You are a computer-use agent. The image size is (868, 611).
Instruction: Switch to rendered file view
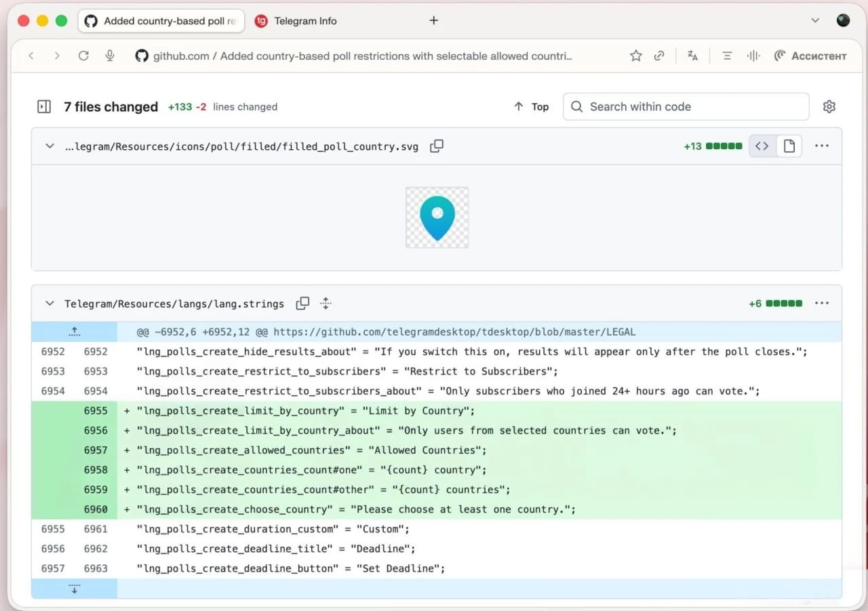click(x=789, y=146)
